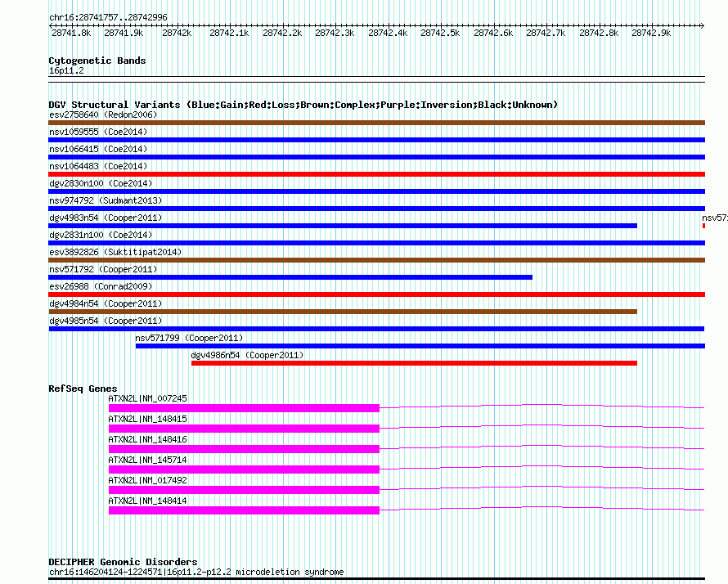Viewport: 728px width, 584px height.
Task: Click the 28742k ruler tick label
Action: (177, 33)
